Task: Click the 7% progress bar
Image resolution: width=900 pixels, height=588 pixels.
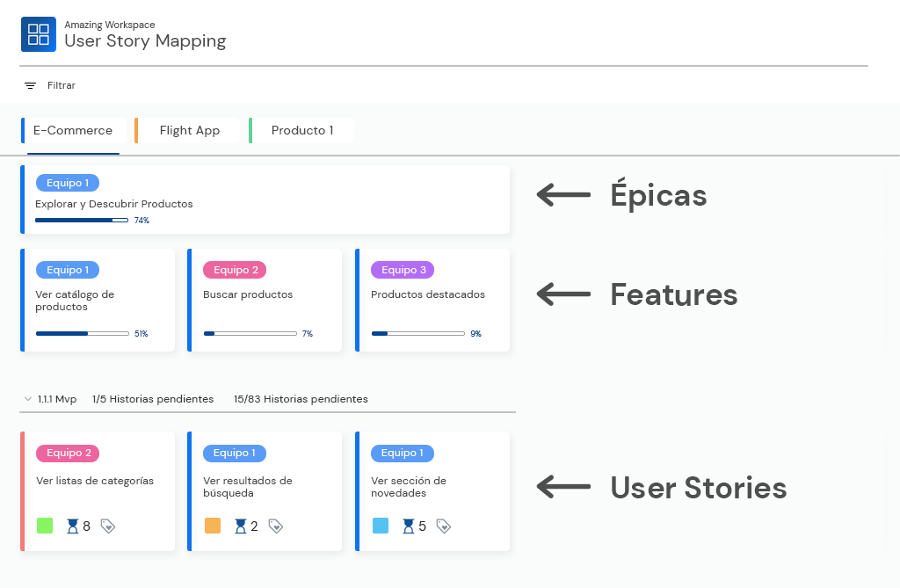Action: (250, 334)
